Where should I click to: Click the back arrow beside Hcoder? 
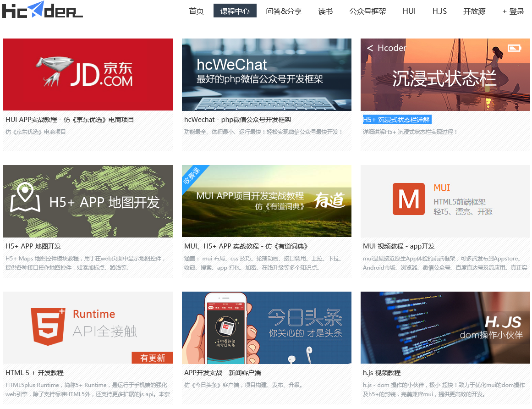[370, 48]
